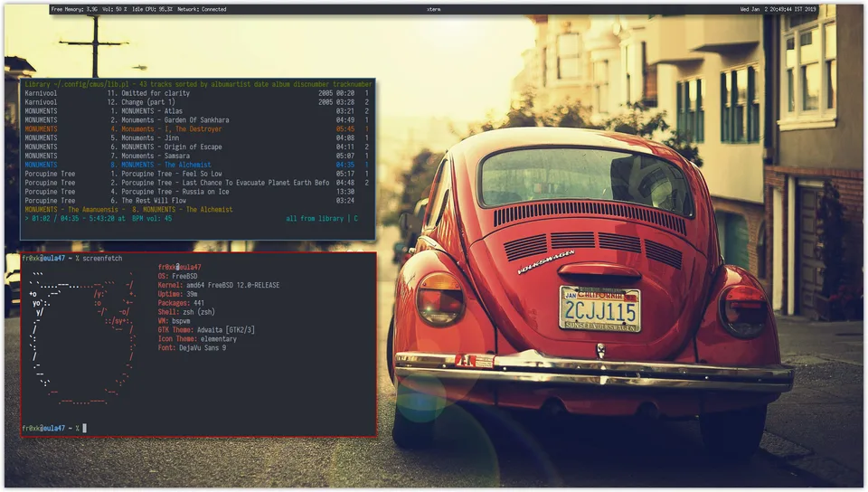Click the total library time '5:43:20'

(x=101, y=219)
